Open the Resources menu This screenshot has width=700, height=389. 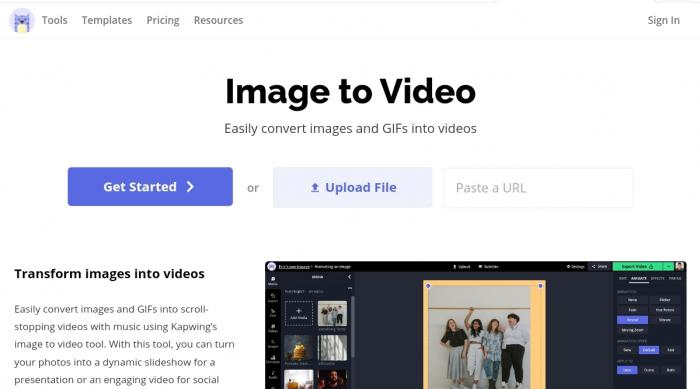(218, 20)
